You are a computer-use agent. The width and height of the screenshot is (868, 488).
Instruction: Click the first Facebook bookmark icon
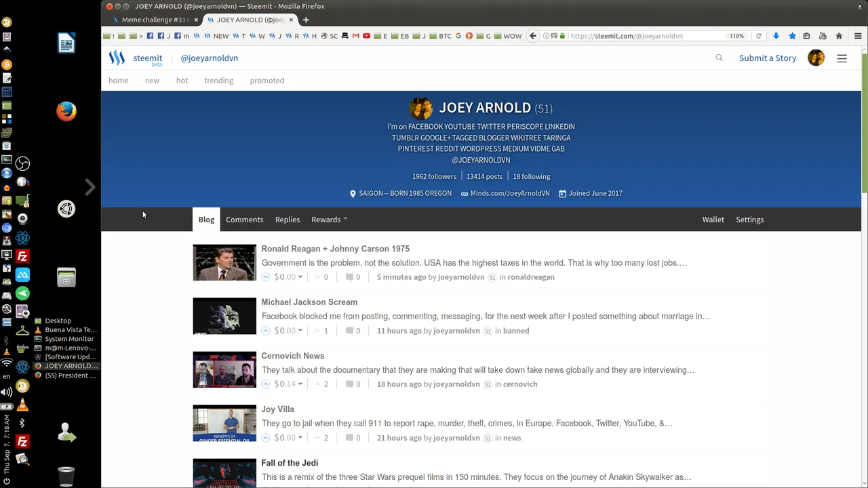point(151,36)
